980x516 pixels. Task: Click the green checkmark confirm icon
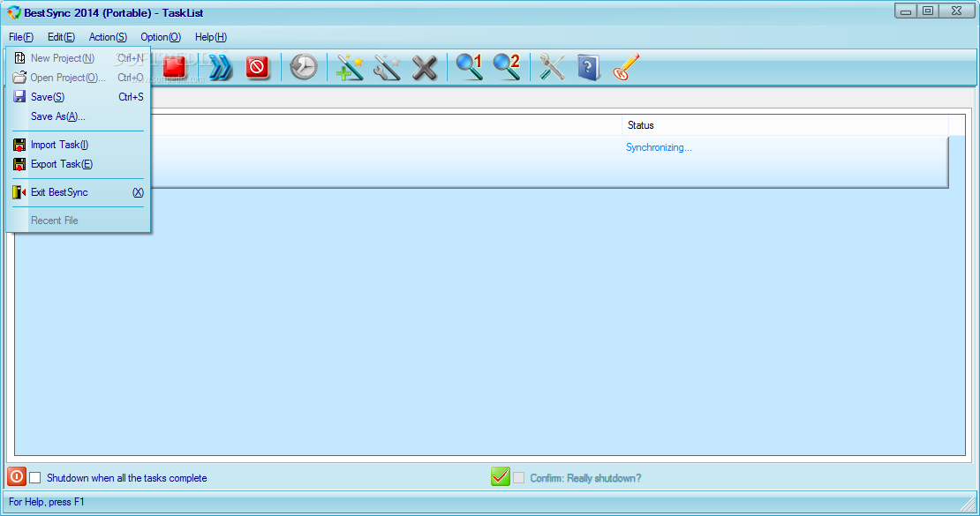pyautogui.click(x=501, y=476)
